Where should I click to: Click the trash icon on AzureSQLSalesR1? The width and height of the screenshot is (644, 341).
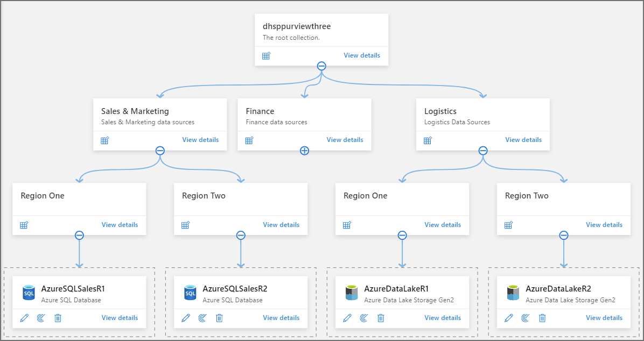tap(58, 318)
